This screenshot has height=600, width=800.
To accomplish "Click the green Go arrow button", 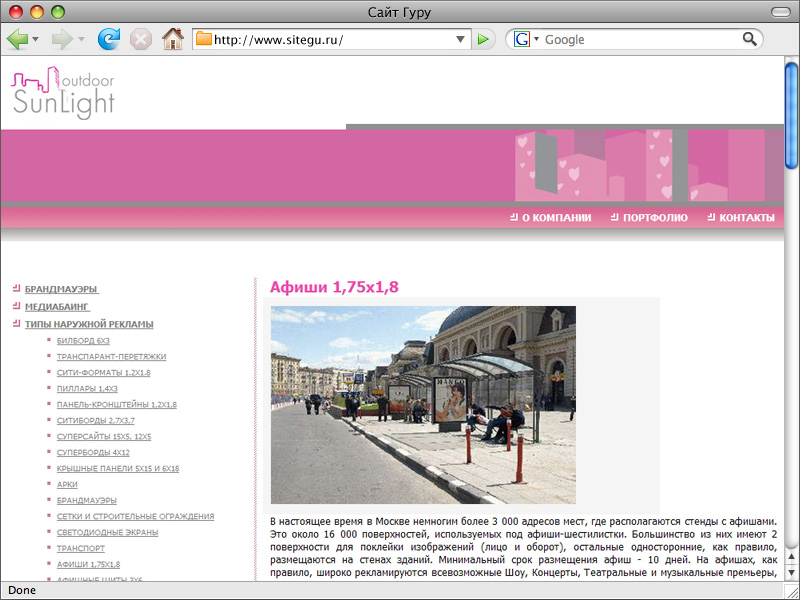I will [x=483, y=39].
